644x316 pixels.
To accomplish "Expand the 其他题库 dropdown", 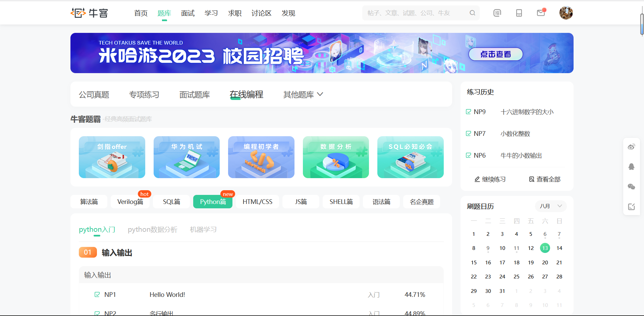I will [303, 95].
